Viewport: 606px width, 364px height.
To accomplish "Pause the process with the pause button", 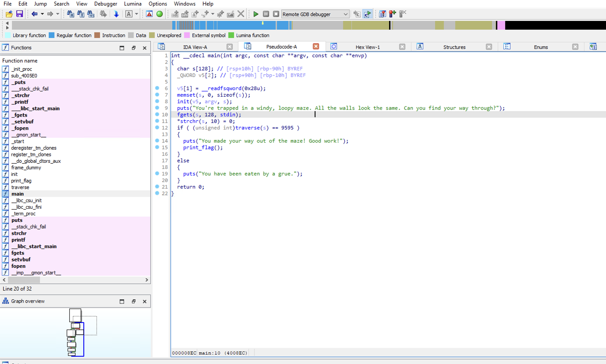I will (266, 14).
